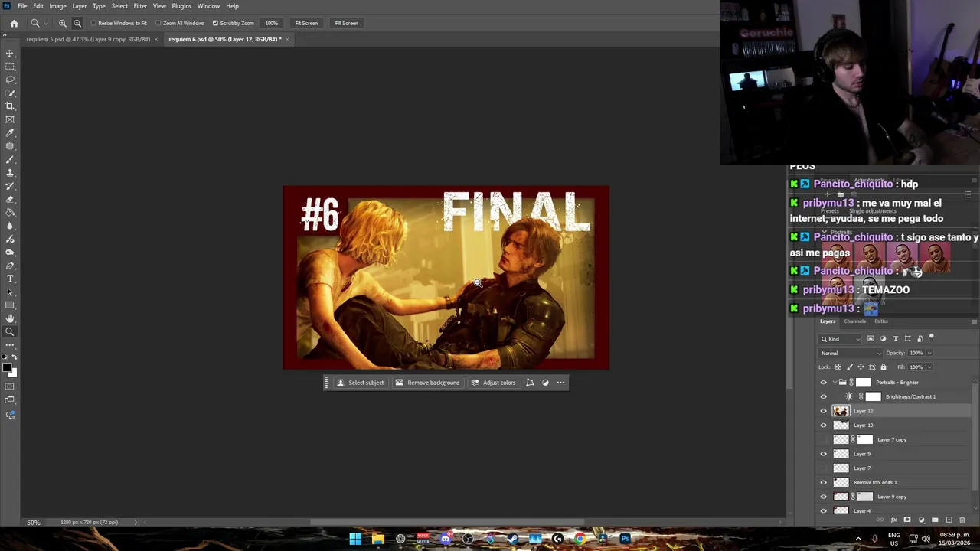
Task: Select the Path Selection tool
Action: coord(10,292)
